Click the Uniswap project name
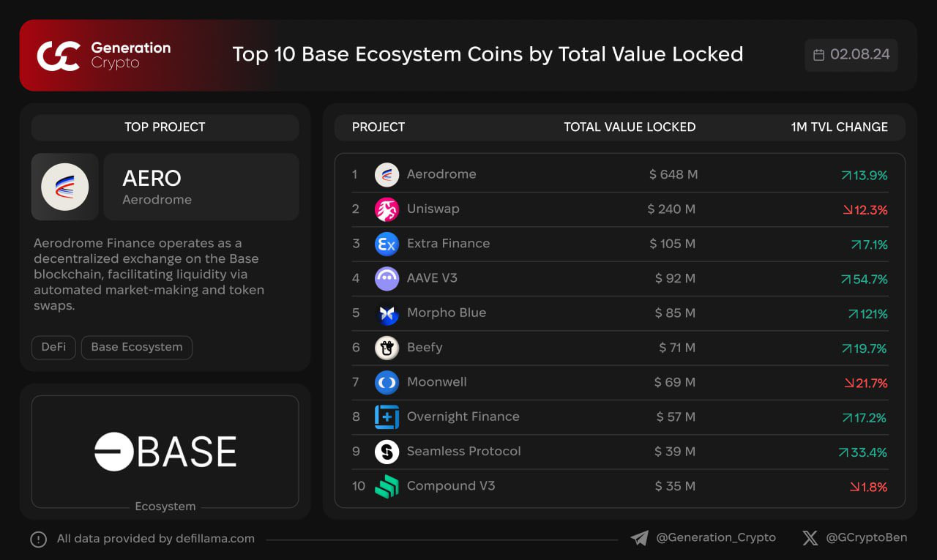This screenshot has width=937, height=560. point(433,209)
